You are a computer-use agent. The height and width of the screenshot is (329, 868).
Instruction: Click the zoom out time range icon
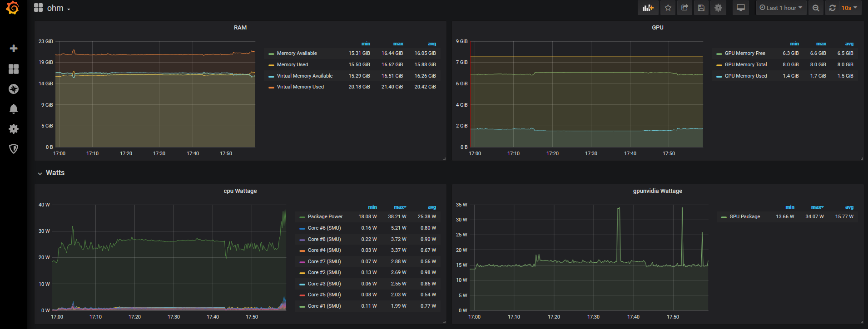point(816,8)
